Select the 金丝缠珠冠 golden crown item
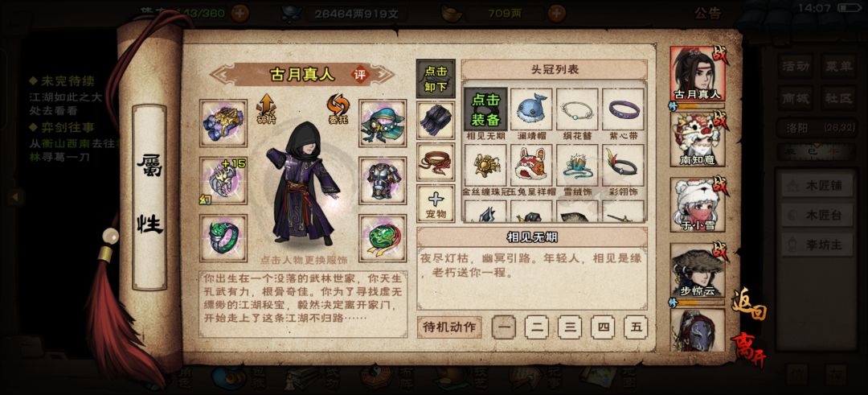 (x=485, y=165)
